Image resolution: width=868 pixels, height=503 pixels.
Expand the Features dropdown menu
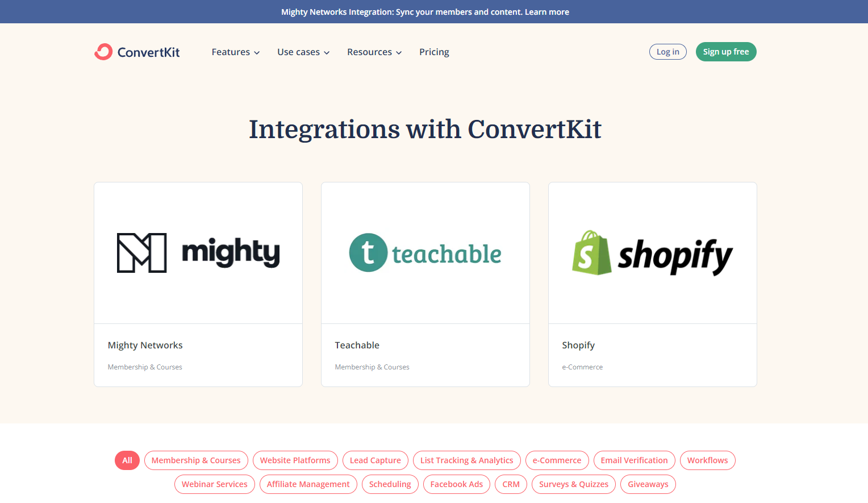point(236,52)
